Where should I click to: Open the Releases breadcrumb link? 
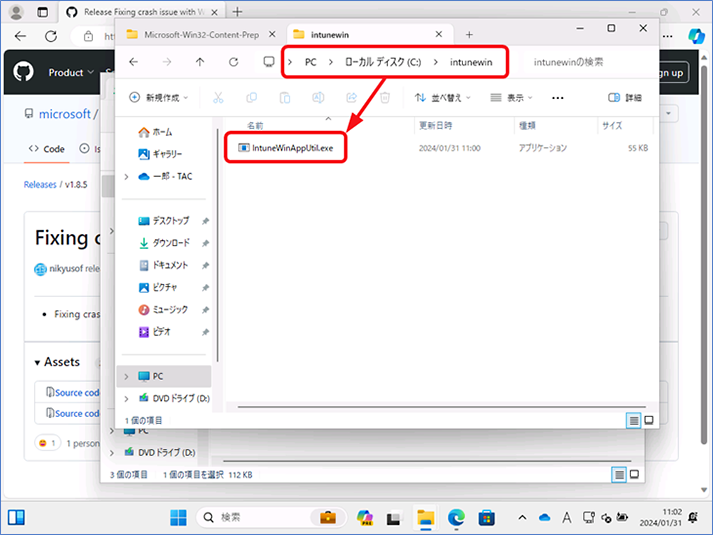(40, 185)
